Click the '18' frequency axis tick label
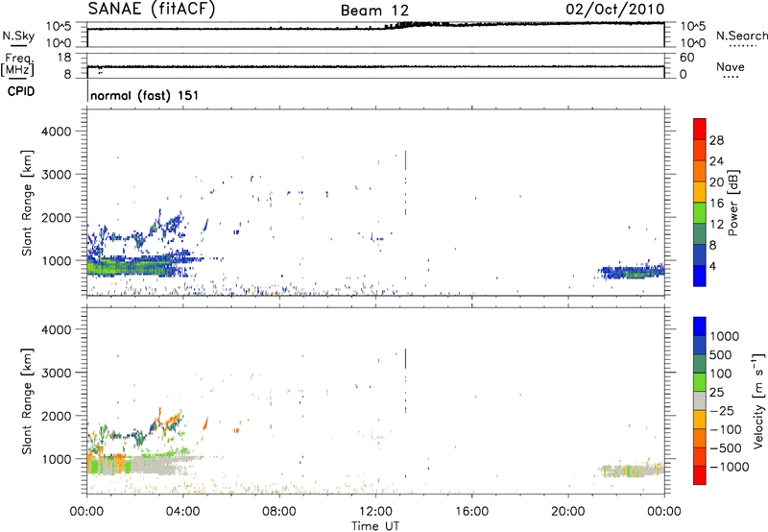 coord(63,58)
